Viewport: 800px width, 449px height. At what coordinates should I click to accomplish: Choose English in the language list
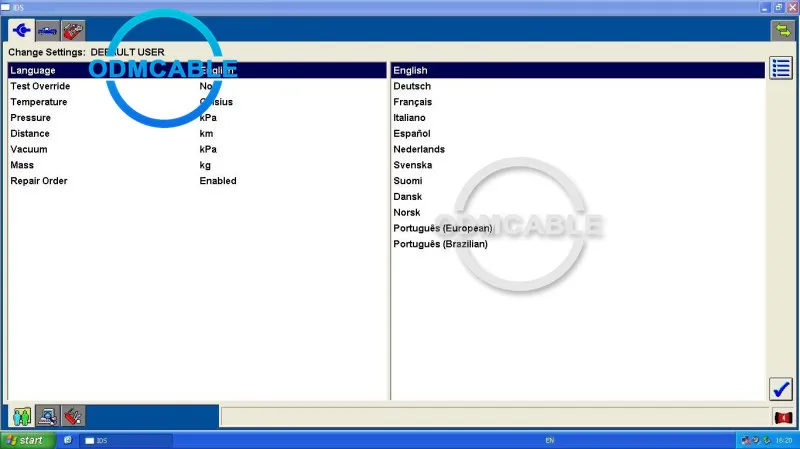pos(578,70)
